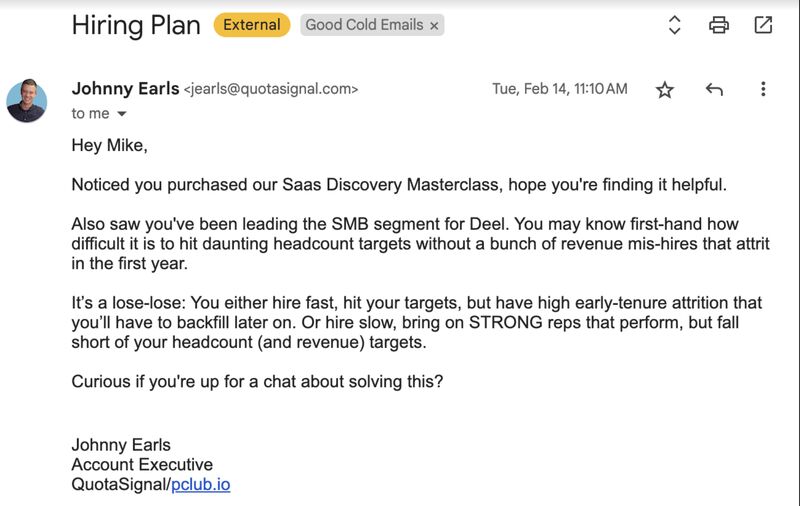Follow the pclub.io link in signature

[201, 484]
